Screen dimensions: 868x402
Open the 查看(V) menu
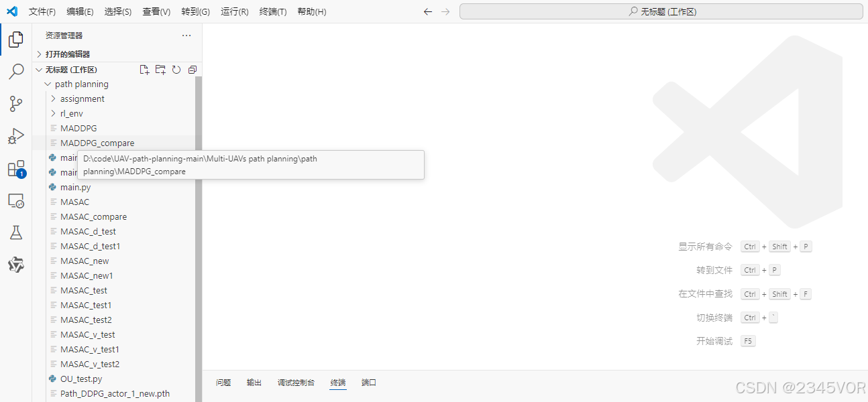point(156,11)
